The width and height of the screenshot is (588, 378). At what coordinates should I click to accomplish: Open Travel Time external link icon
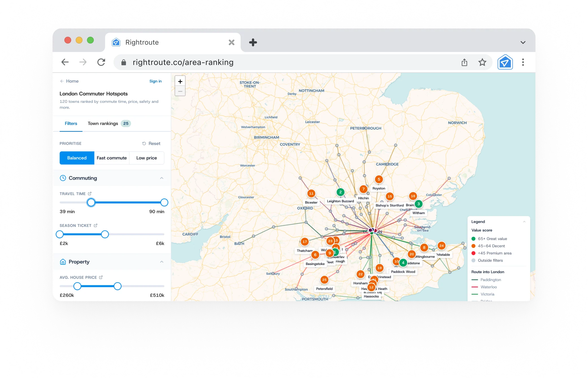pos(90,194)
